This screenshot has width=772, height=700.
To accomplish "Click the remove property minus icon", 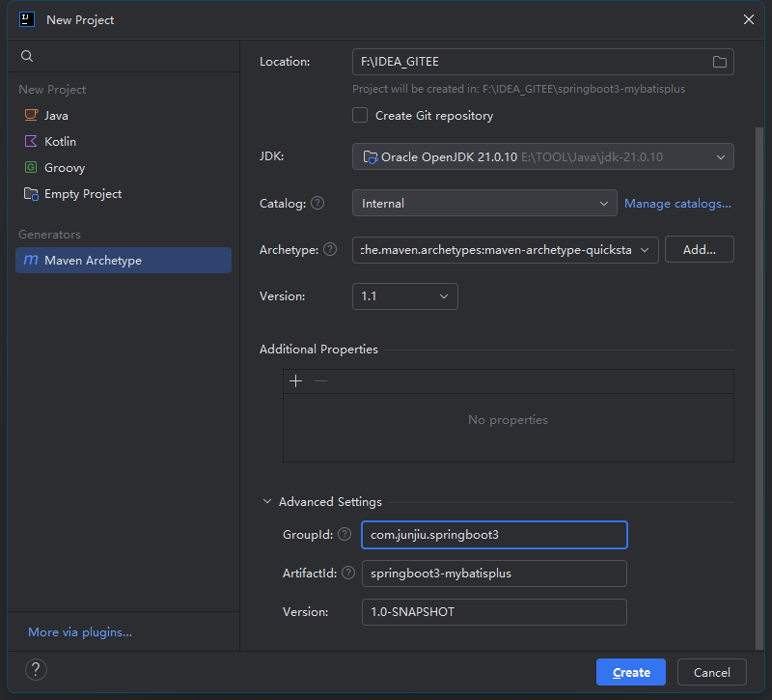I will click(321, 380).
